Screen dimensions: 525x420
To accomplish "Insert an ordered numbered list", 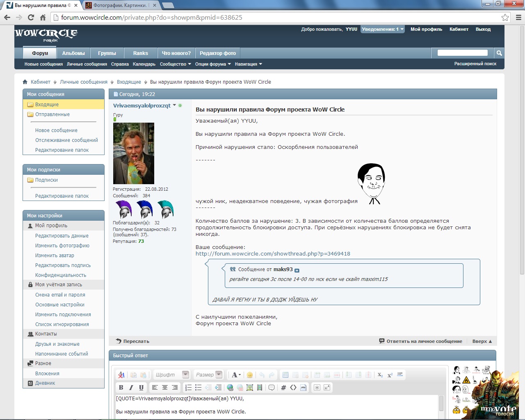I will pyautogui.click(x=188, y=388).
